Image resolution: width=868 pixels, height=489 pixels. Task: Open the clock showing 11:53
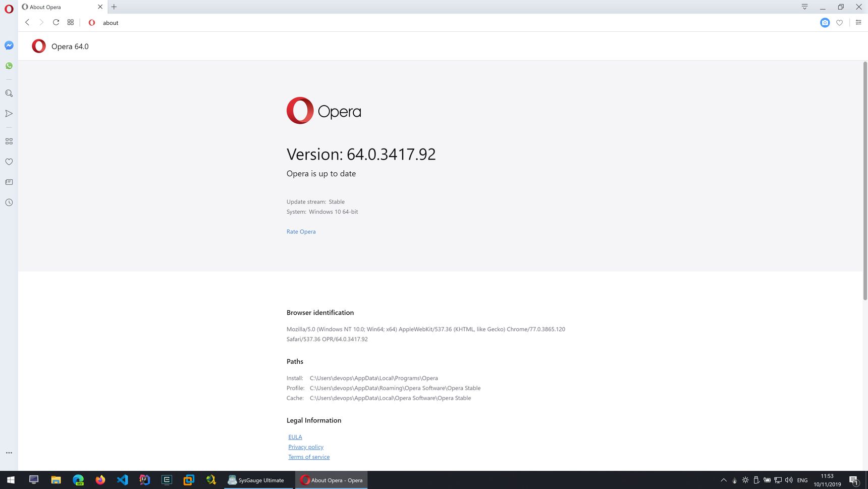(x=827, y=480)
